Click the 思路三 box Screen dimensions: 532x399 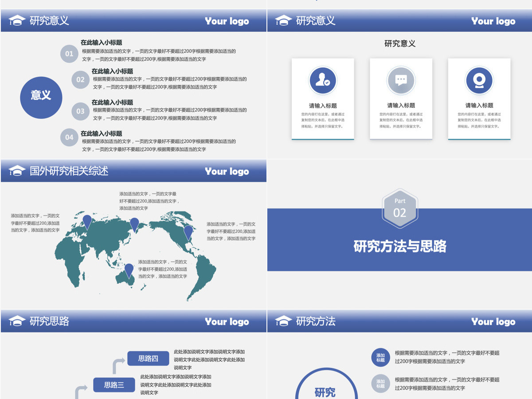[114, 385]
